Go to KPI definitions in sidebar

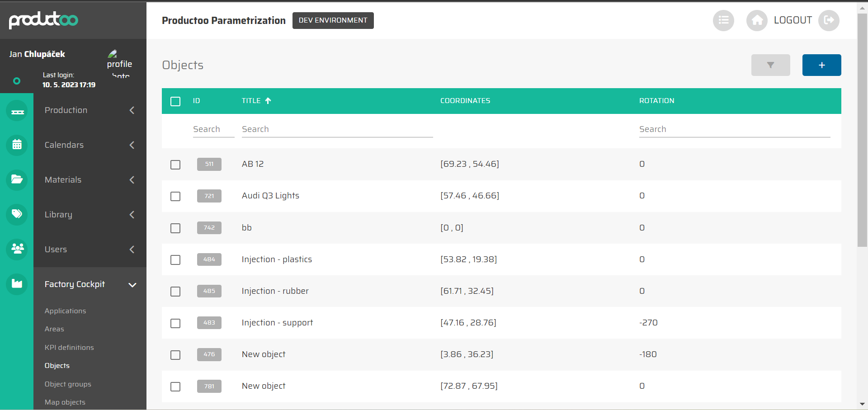pos(69,348)
